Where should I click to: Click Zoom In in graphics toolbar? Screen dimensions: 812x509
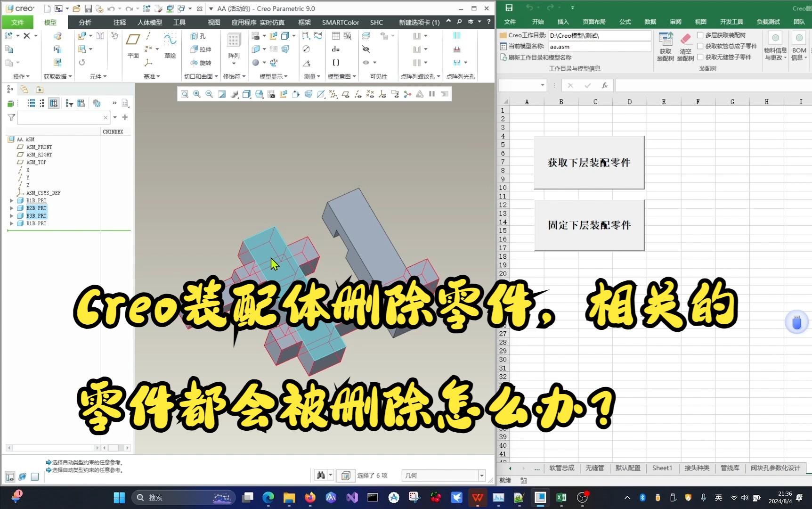197,94
